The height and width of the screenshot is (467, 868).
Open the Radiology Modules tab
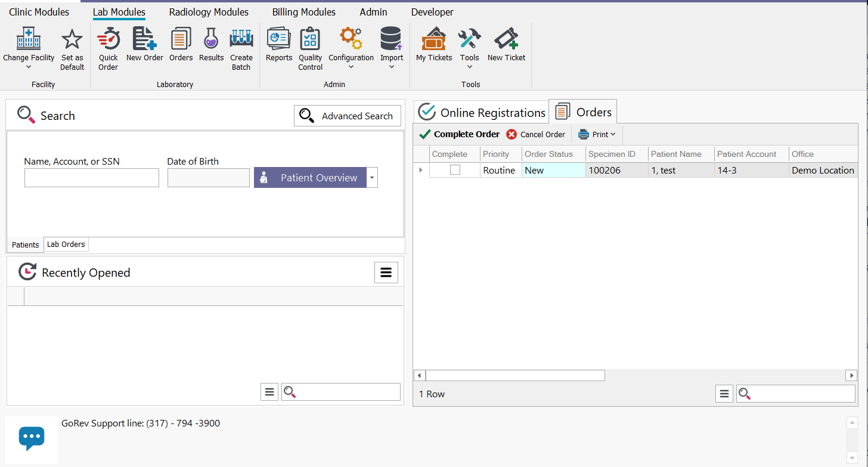point(209,12)
